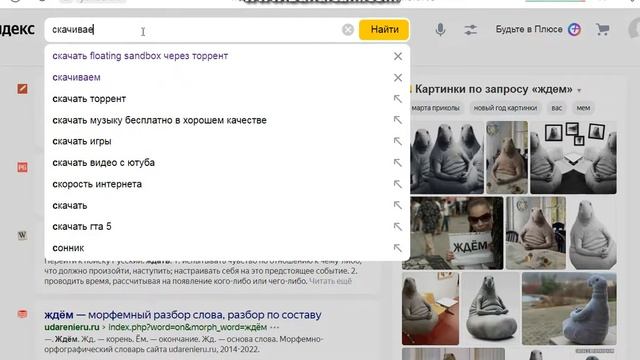Choose suggestion скачать музыку бесплатно в хорошем качестве
Viewport: 640px width, 360px height.
tap(159, 120)
